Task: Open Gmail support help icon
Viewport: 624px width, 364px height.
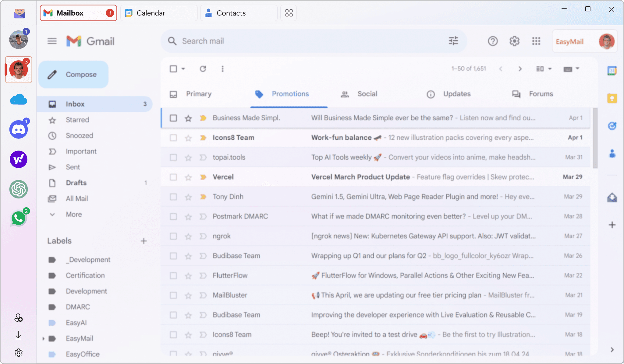Action: click(x=493, y=41)
